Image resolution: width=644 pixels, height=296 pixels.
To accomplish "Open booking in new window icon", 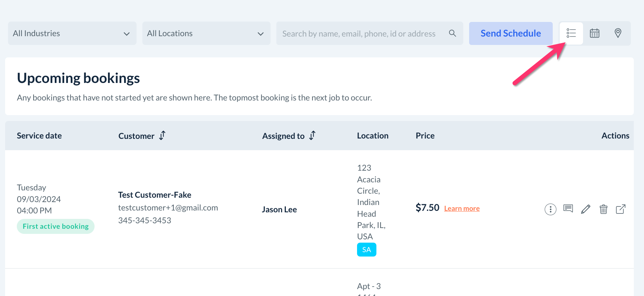I will (x=621, y=209).
